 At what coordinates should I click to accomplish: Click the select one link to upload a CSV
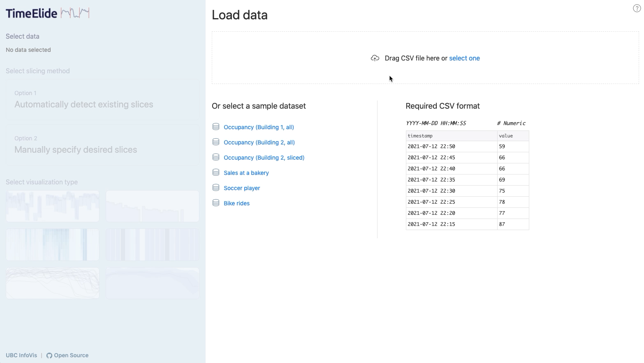point(464,58)
